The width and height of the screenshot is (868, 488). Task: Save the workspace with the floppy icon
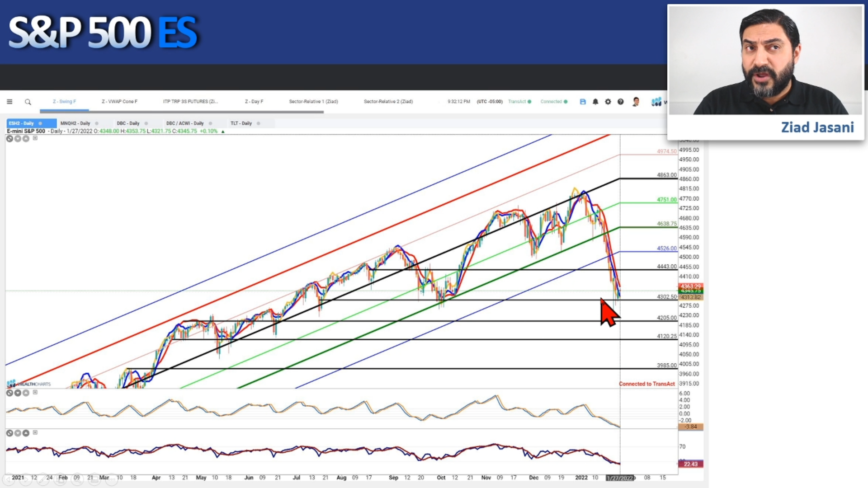pyautogui.click(x=583, y=102)
